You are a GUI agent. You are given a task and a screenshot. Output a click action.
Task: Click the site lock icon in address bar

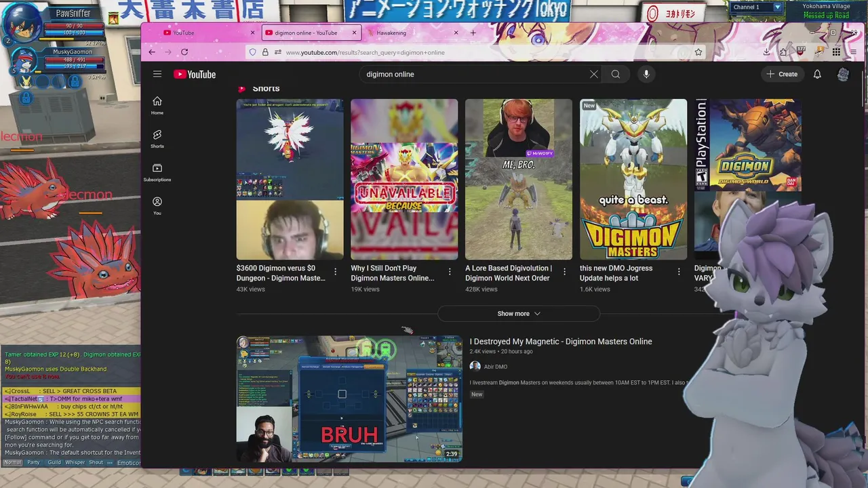[265, 52]
